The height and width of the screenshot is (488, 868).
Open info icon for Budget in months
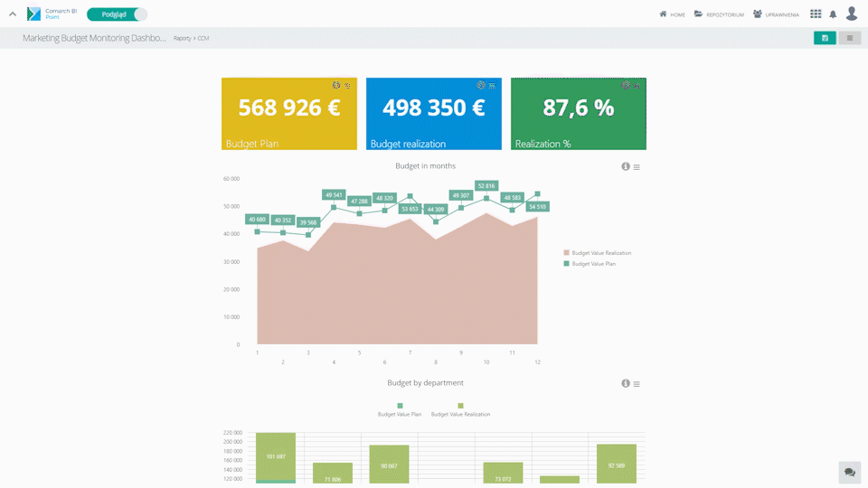626,167
